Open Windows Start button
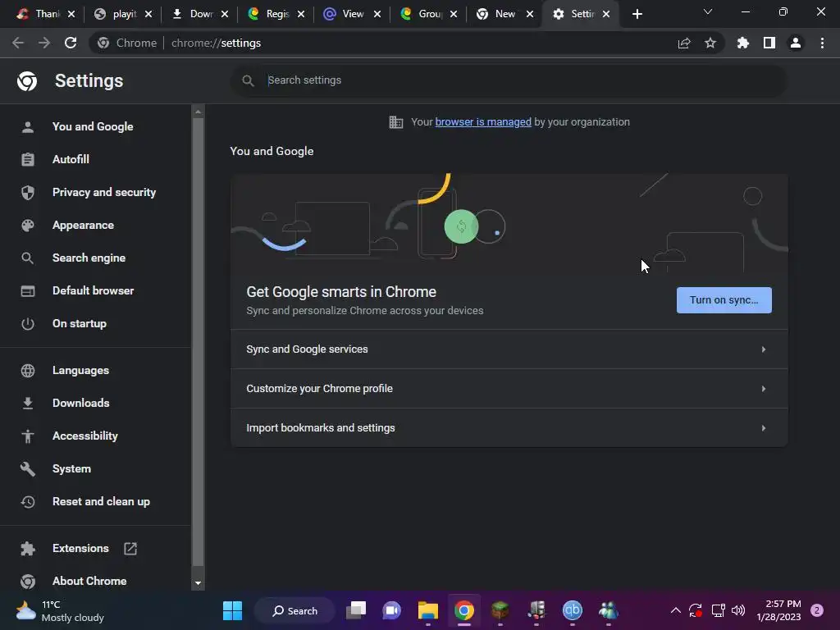The image size is (840, 630). (x=232, y=610)
